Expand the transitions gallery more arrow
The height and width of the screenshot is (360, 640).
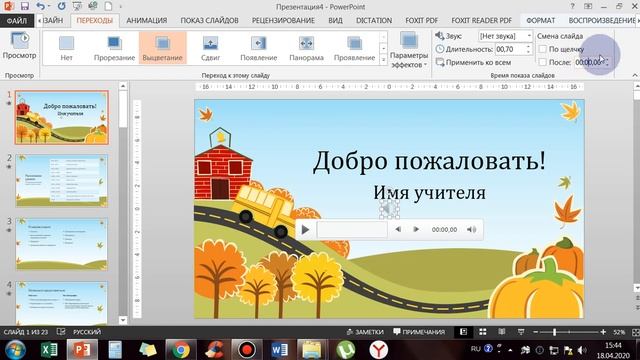coord(383,60)
